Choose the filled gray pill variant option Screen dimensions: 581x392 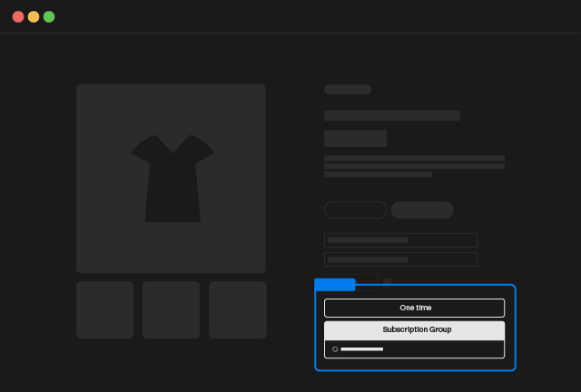422,210
